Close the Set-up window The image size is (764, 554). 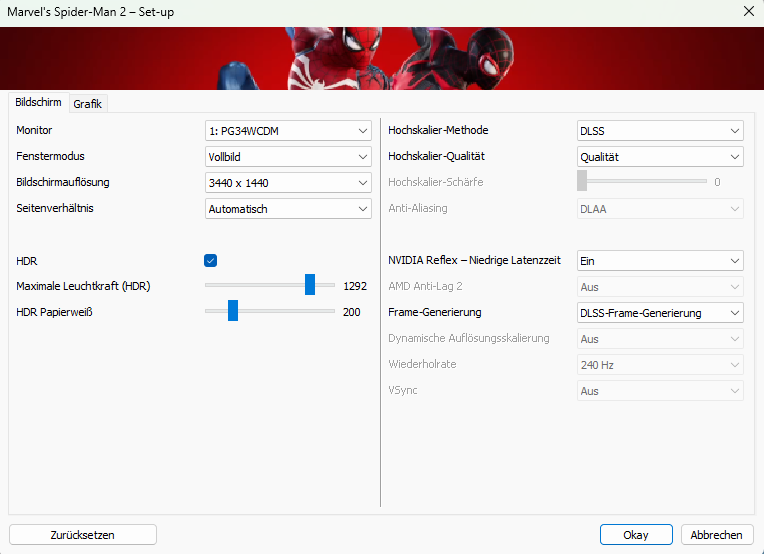click(749, 11)
